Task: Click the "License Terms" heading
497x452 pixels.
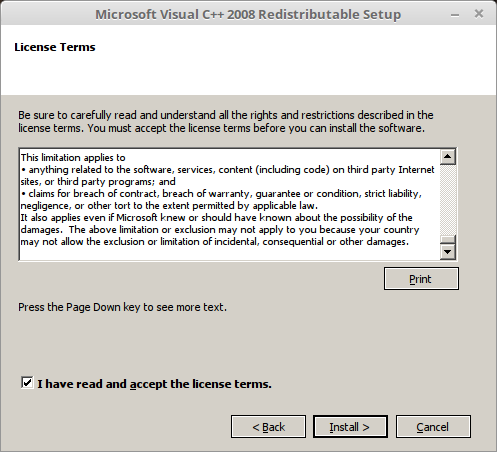Action: click(x=55, y=47)
